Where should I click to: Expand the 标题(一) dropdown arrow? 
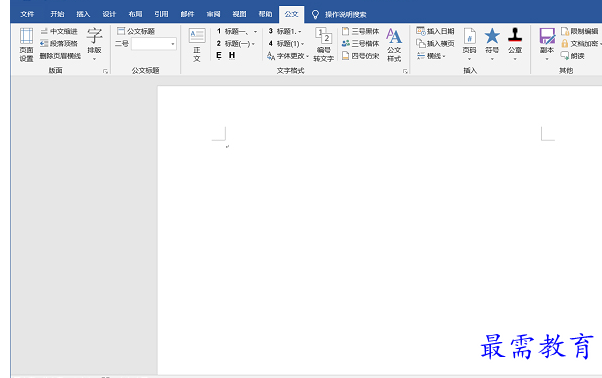[x=253, y=44]
